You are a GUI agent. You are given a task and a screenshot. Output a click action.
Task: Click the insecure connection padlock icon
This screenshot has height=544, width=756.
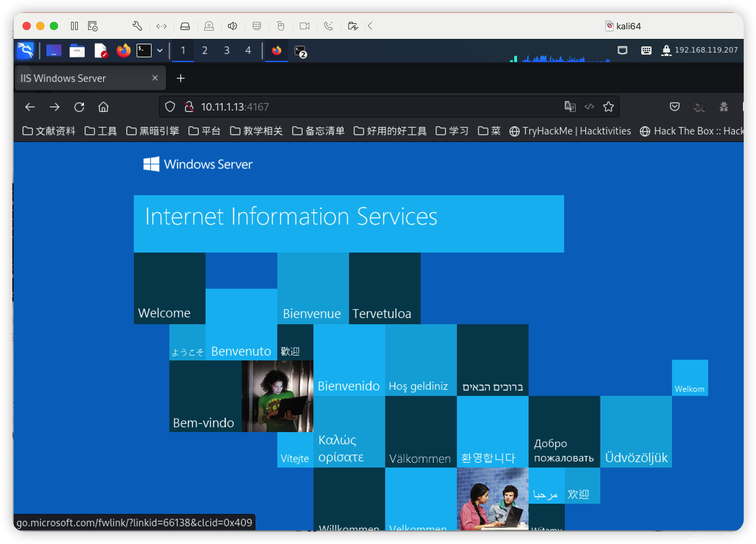[189, 107]
